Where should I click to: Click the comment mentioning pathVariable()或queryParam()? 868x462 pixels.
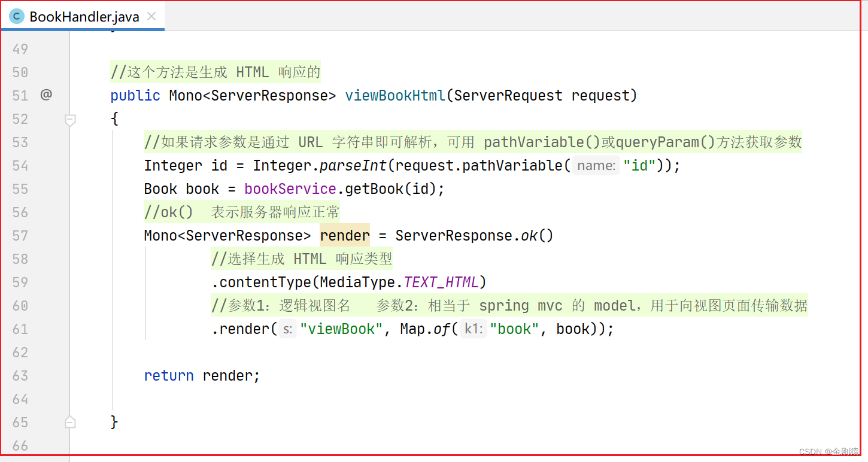(x=473, y=142)
